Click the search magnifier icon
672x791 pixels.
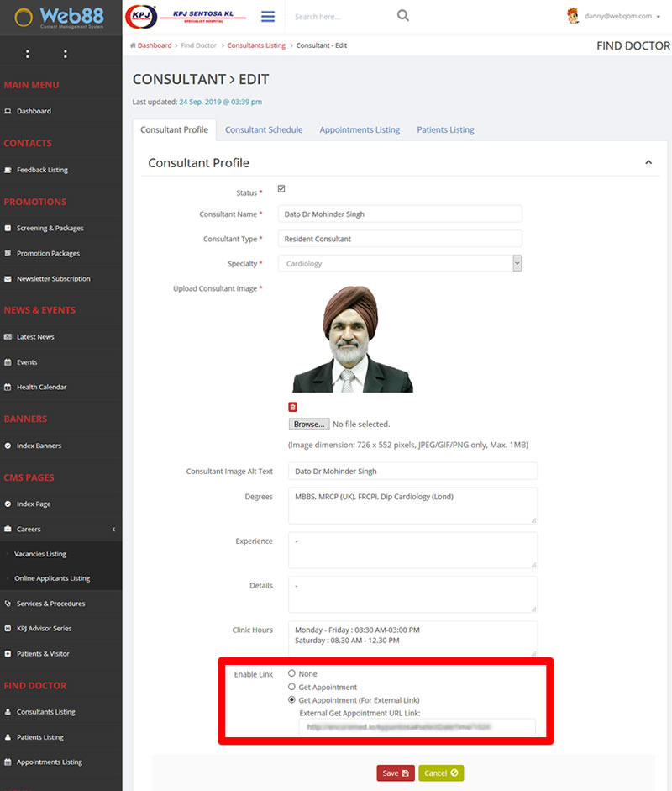point(403,16)
